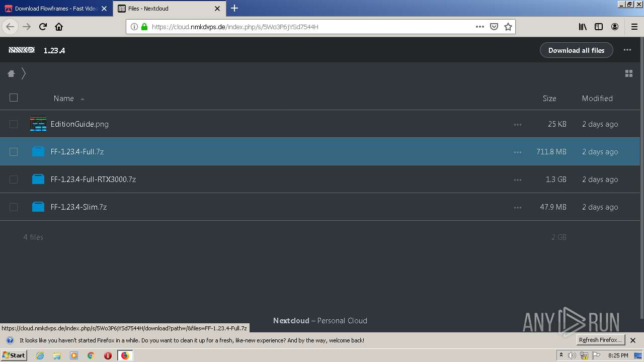Toggle the Firefox sidebar icon
Viewport: 644px width, 362px height.
pos(599,27)
